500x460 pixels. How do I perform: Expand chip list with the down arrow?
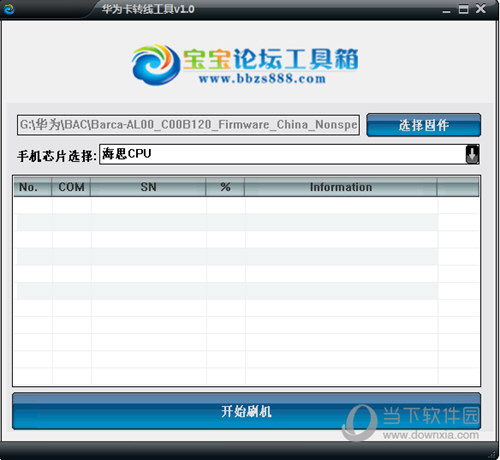click(x=472, y=154)
